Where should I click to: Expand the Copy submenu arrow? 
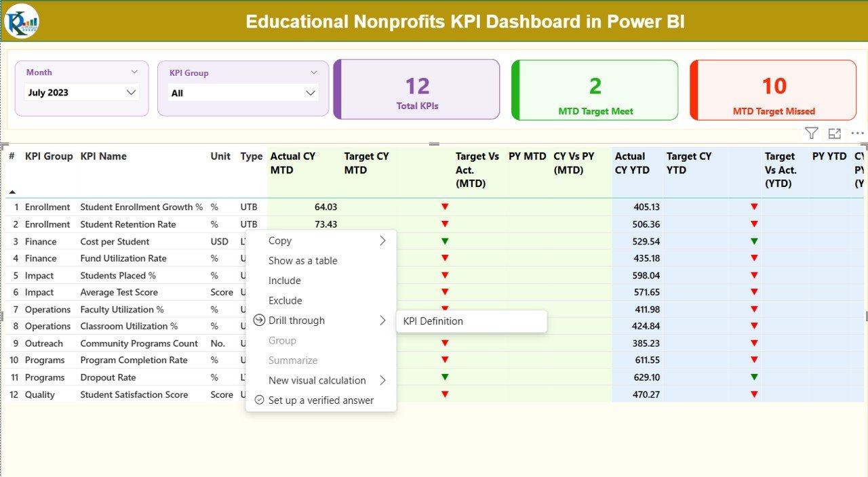(x=382, y=241)
